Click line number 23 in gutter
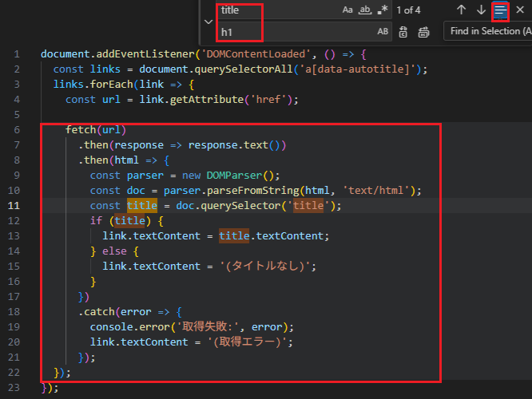This screenshot has height=399, width=532. (x=14, y=388)
